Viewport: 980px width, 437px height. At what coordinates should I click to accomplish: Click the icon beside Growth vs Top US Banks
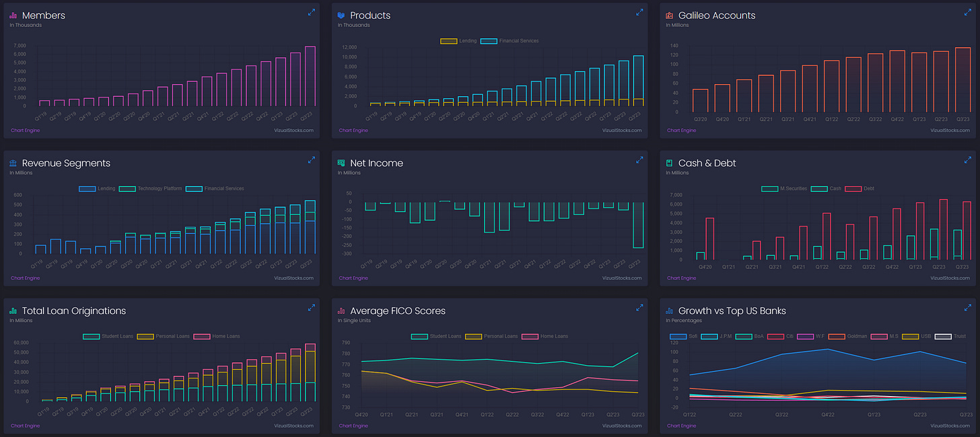(670, 311)
